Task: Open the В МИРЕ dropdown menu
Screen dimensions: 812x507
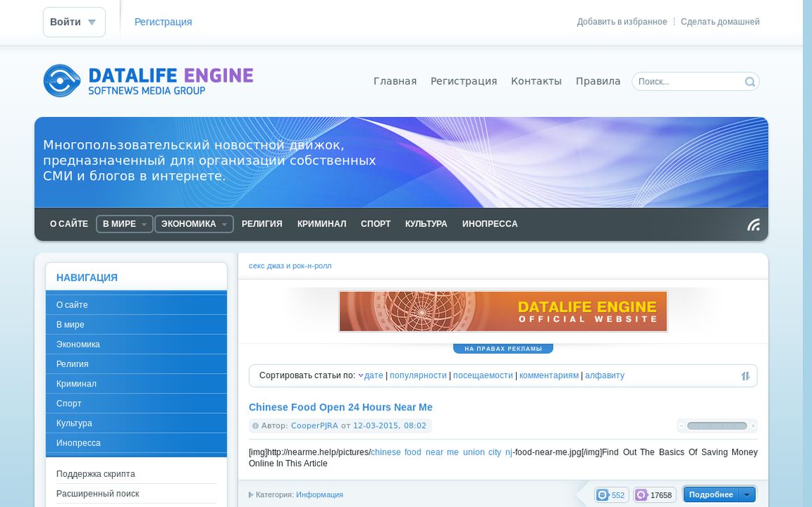Action: [125, 223]
